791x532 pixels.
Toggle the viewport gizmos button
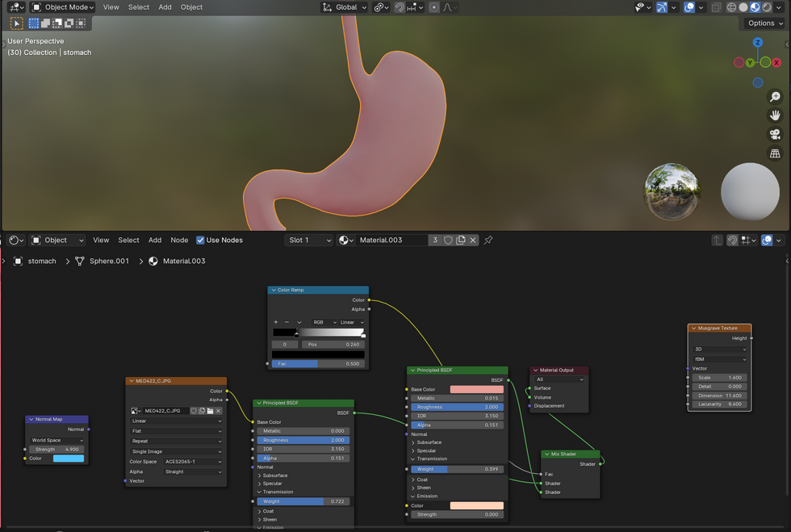(x=662, y=7)
